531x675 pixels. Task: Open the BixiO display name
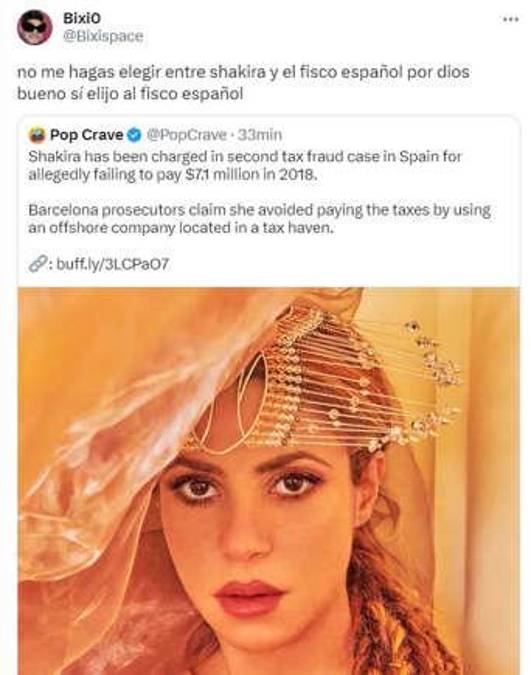[x=82, y=18]
